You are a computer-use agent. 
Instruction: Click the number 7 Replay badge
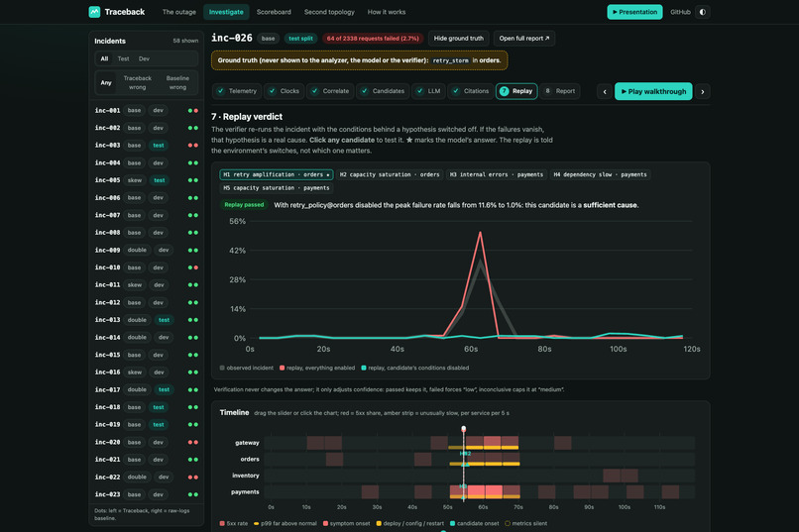[x=504, y=91]
